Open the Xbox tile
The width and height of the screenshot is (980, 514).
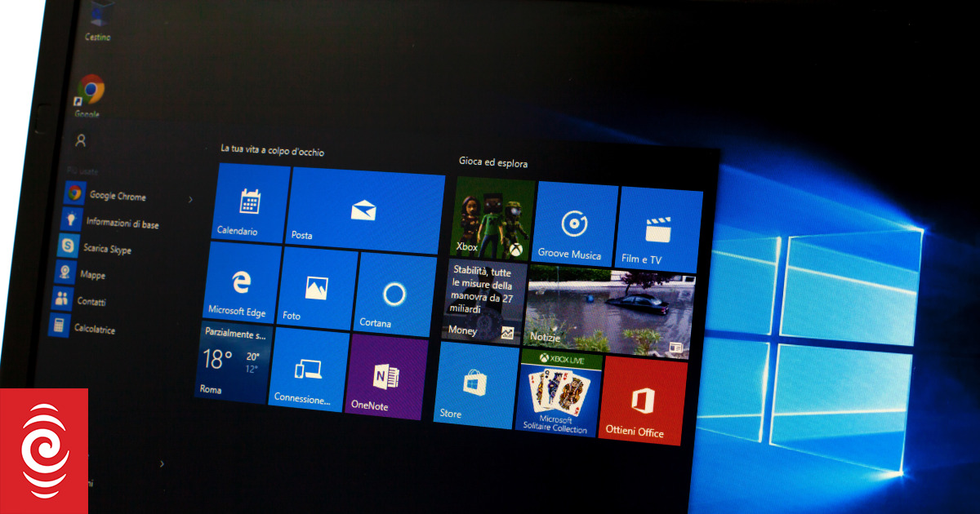(x=493, y=218)
